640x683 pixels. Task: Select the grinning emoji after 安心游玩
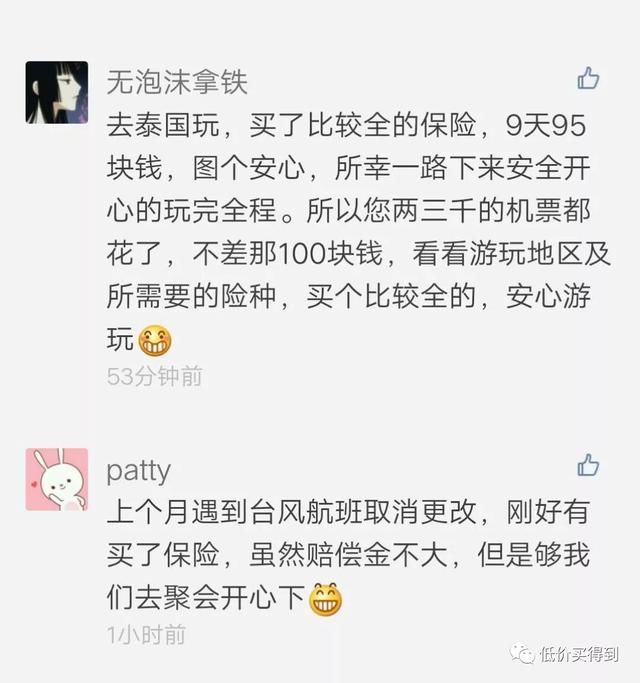(155, 341)
